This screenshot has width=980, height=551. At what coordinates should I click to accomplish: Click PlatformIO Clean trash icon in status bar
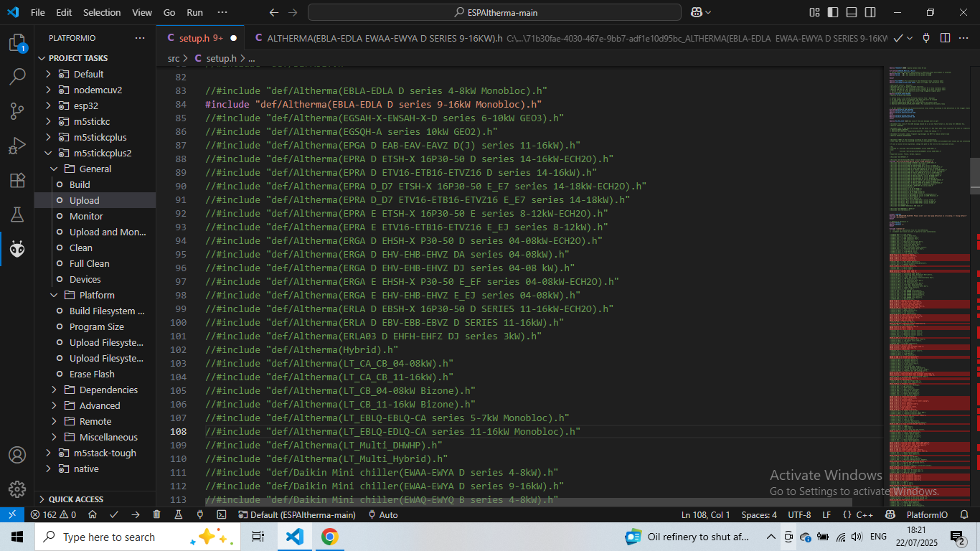(156, 514)
